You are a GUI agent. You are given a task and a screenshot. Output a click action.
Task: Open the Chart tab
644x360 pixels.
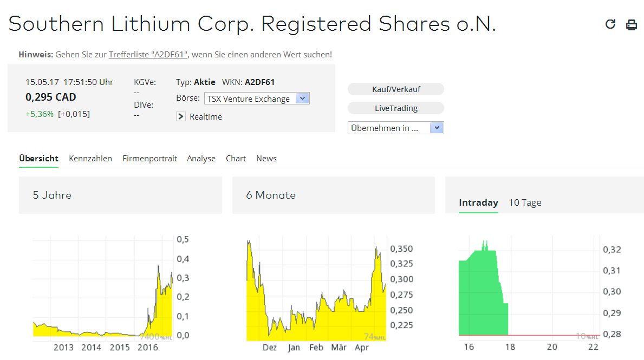coord(236,158)
